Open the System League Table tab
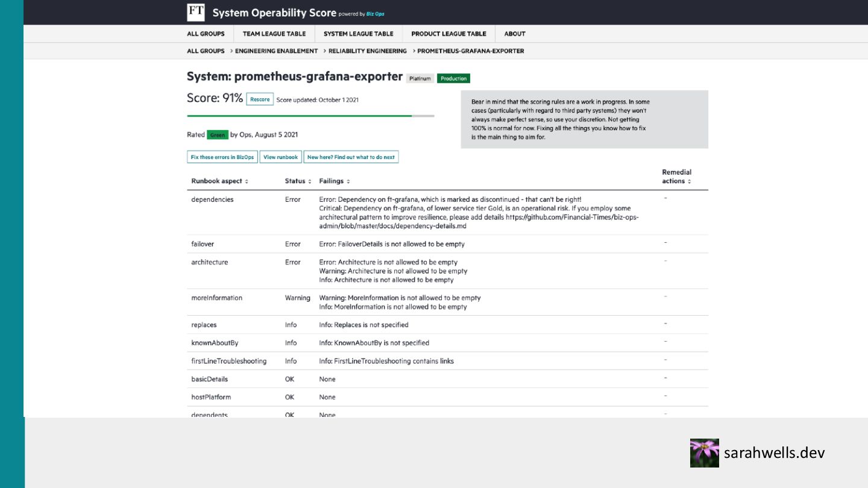Image resolution: width=868 pixels, height=488 pixels. 358,34
